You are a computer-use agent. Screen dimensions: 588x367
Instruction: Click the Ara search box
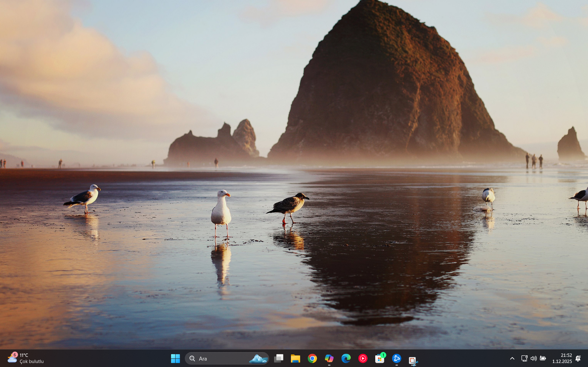(x=227, y=359)
